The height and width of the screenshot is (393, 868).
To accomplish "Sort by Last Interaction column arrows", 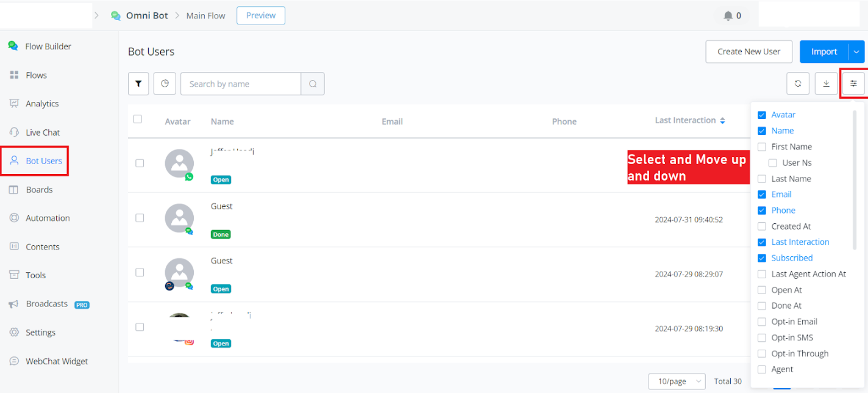I will pyautogui.click(x=722, y=121).
